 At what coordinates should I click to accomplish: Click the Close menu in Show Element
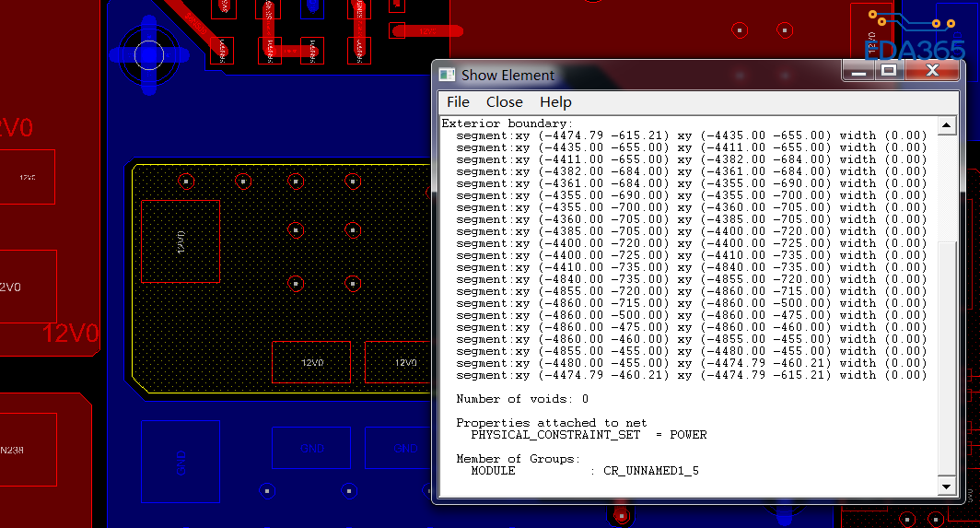[505, 102]
